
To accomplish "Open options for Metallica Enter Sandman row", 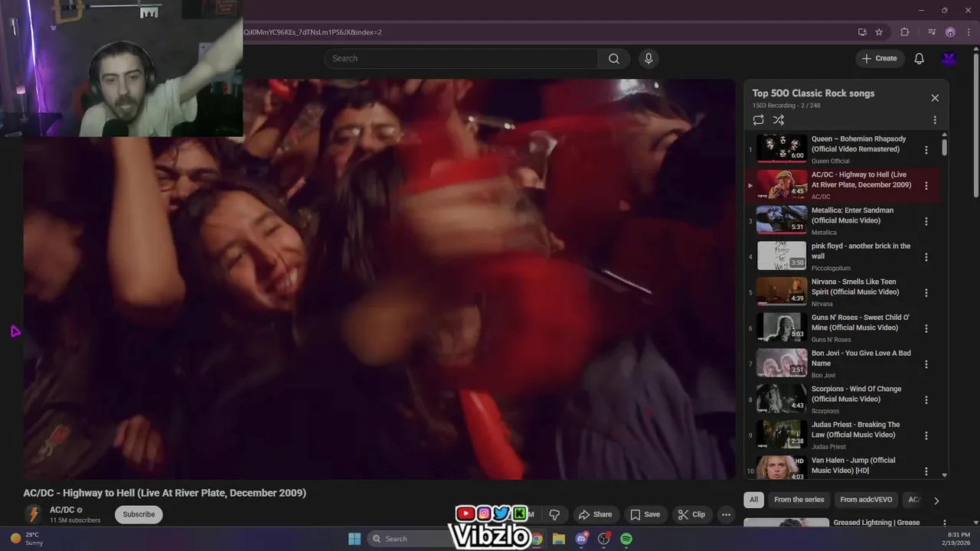I will tap(926, 221).
